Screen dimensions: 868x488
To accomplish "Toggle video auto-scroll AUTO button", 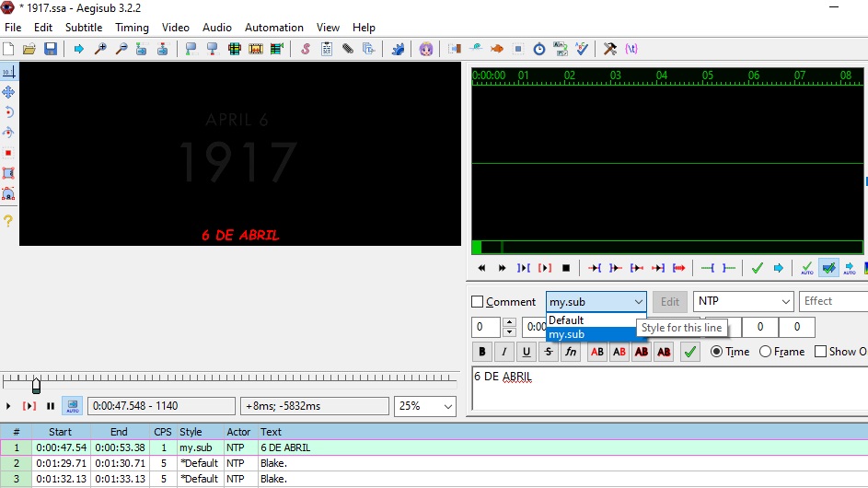I will 73,406.
